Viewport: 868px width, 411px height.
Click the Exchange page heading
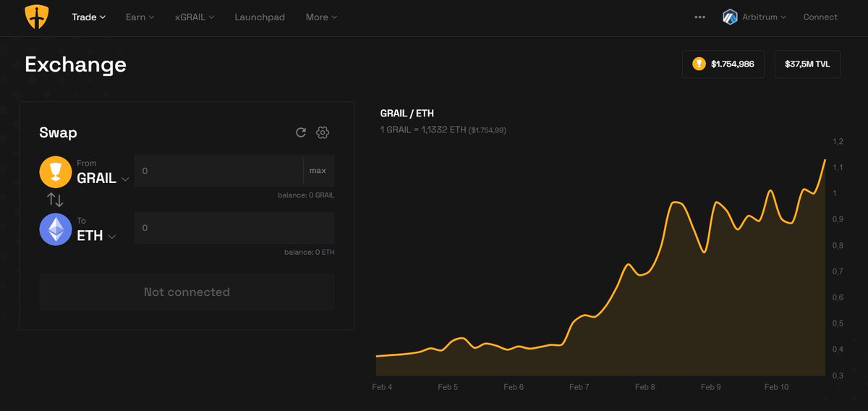pyautogui.click(x=75, y=64)
